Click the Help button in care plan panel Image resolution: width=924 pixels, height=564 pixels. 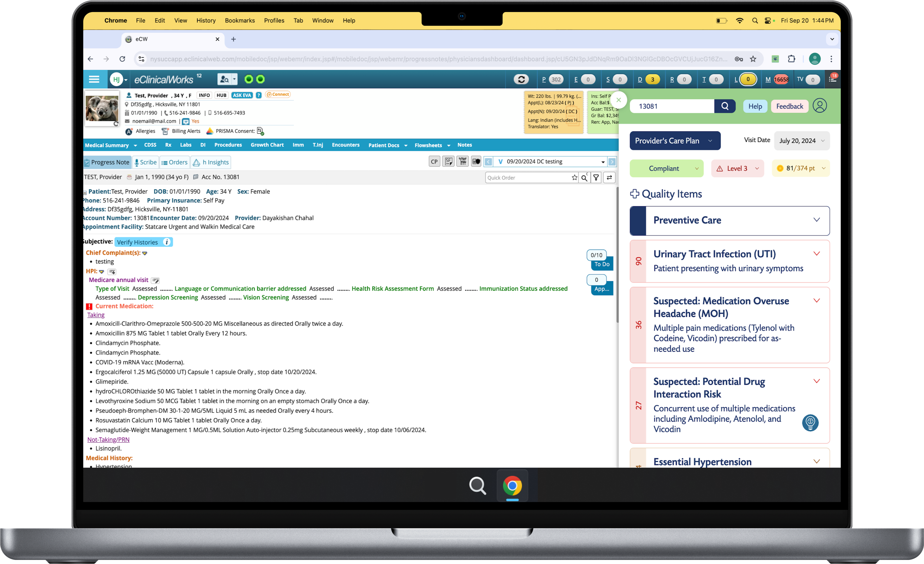coord(755,106)
